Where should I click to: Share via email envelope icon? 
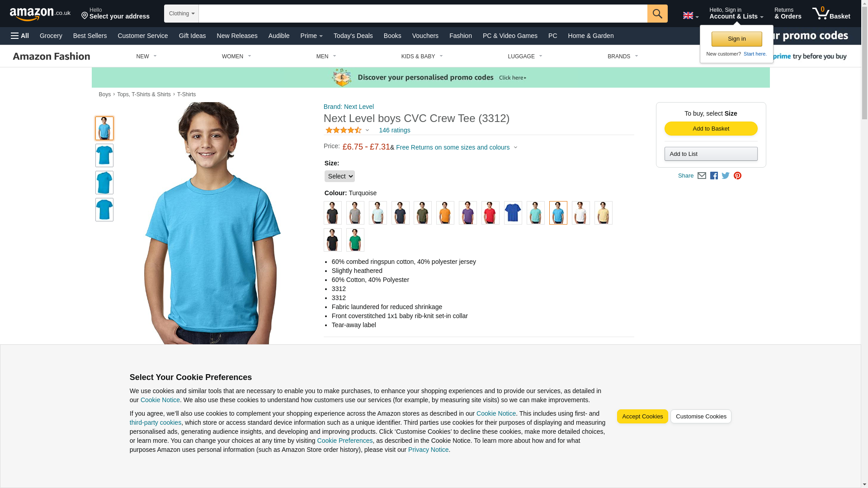tap(702, 176)
